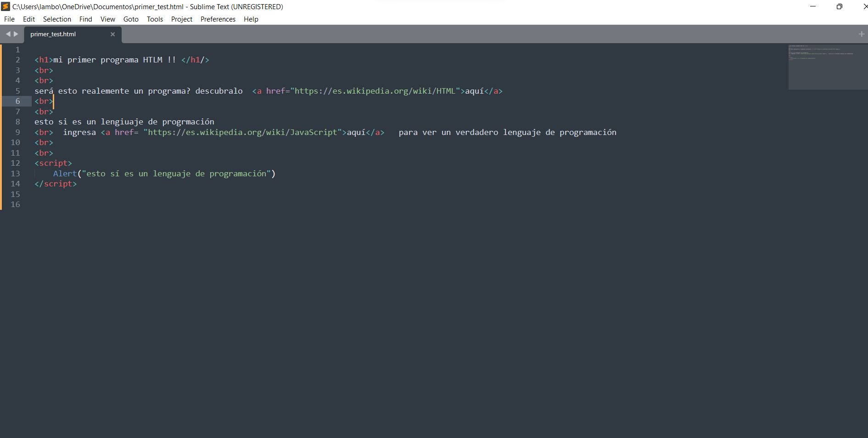Click the word 'ingresa' on line 9
The width and height of the screenshot is (868, 438).
point(79,132)
